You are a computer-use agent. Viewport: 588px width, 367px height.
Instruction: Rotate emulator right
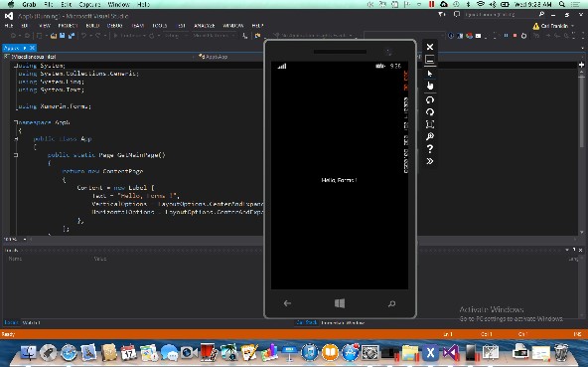point(430,112)
